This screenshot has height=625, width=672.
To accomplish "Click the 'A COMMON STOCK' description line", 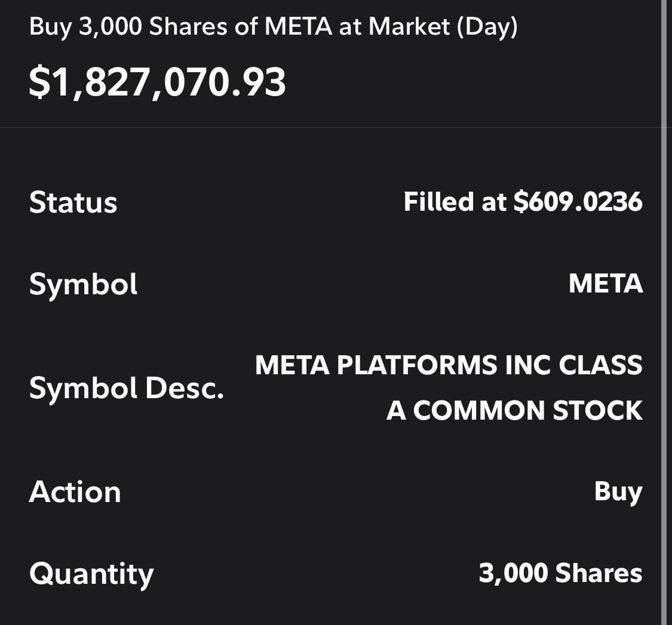I will pyautogui.click(x=514, y=411).
